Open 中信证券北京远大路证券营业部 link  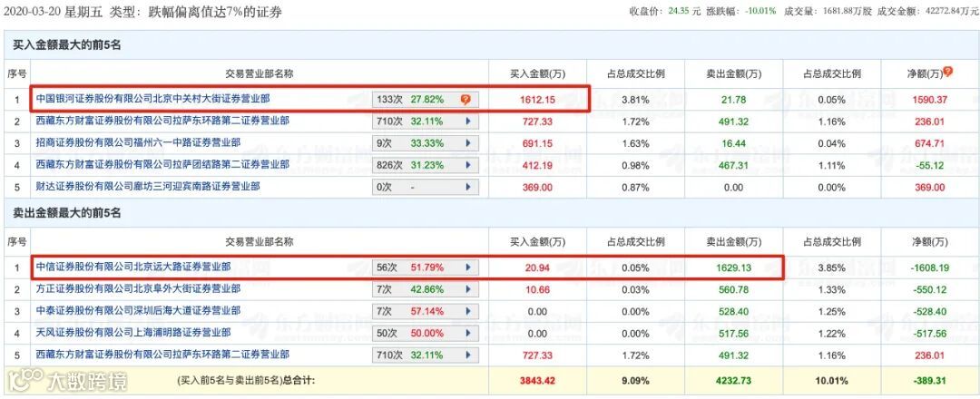(133, 268)
